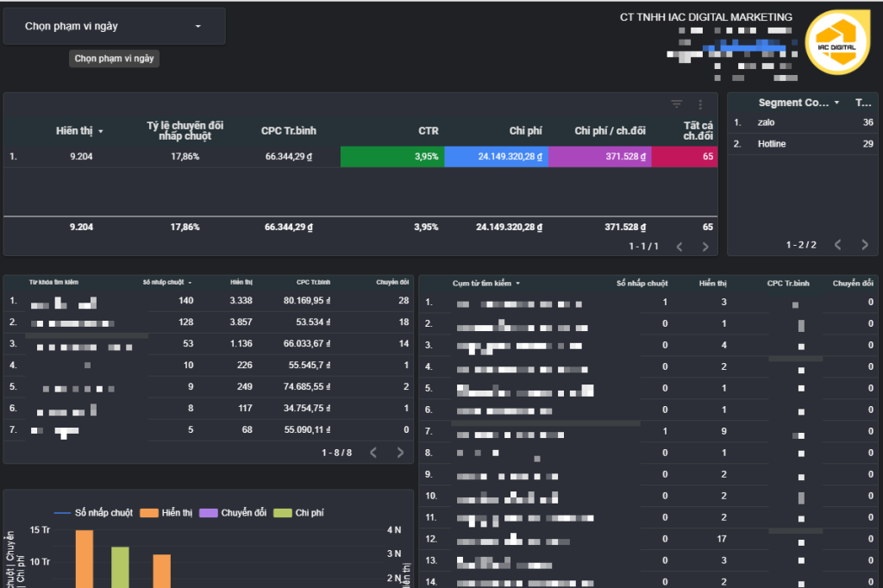The height and width of the screenshot is (588, 883).
Task: Click the 'CT TNHH IAC DIGITAL MARKETING' heading
Action: coord(705,17)
